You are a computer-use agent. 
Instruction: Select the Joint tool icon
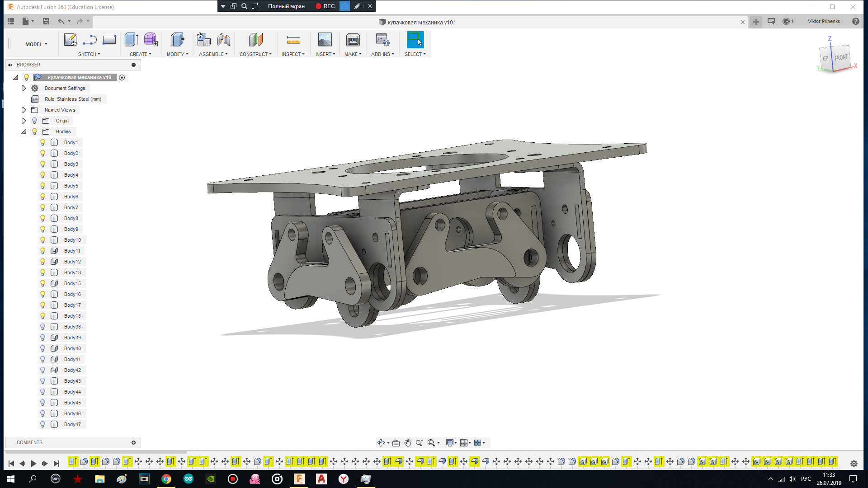(224, 40)
